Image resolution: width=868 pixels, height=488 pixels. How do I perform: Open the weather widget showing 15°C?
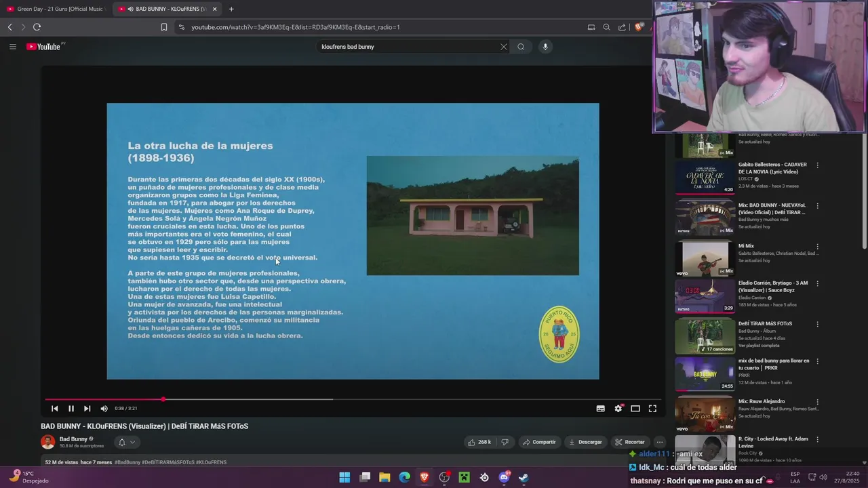27,476
